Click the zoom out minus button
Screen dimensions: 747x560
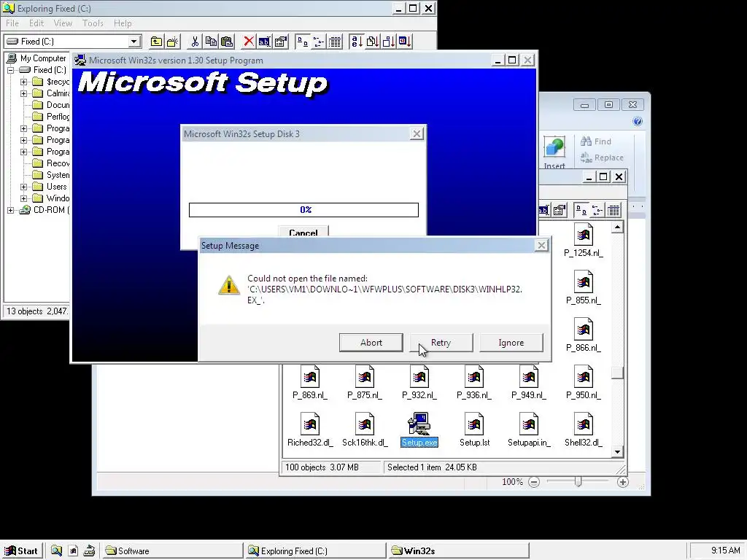tap(534, 482)
